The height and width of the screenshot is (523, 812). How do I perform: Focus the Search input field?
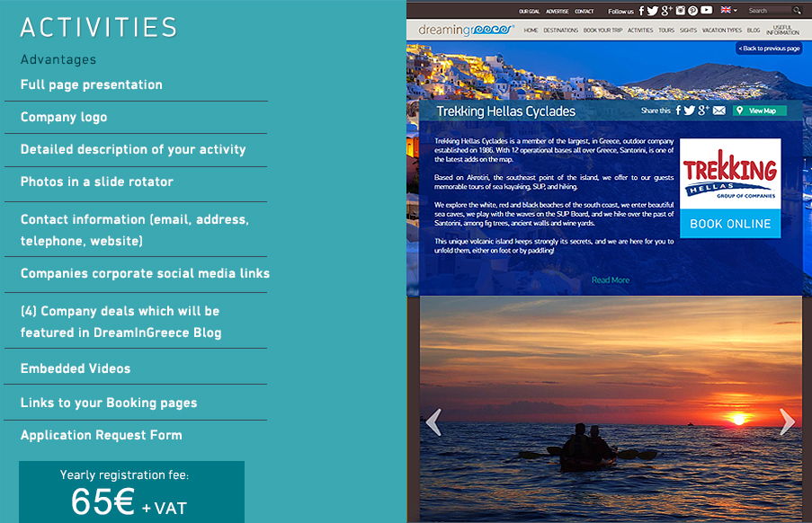pyautogui.click(x=770, y=11)
